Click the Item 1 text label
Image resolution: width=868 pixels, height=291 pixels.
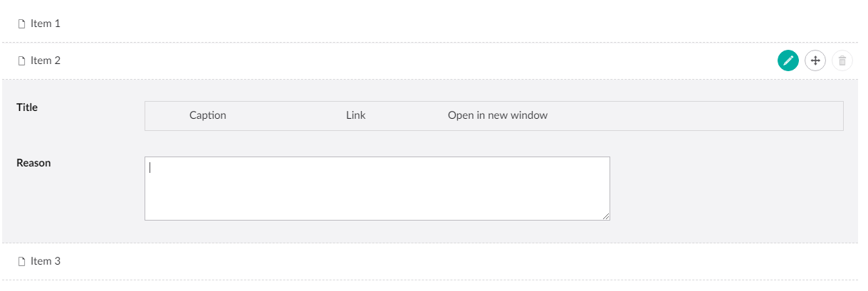[46, 23]
